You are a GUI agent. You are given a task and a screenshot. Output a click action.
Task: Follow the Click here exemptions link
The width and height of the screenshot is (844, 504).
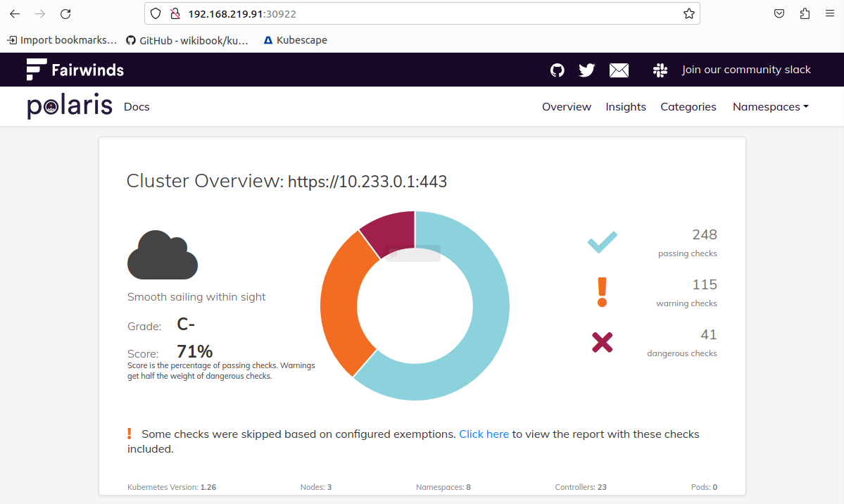click(484, 434)
